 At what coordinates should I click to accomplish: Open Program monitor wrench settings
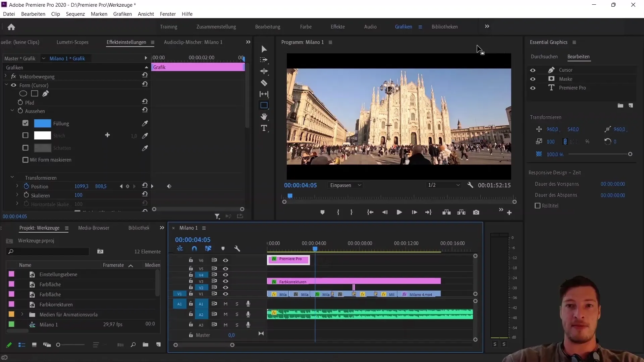click(x=470, y=185)
